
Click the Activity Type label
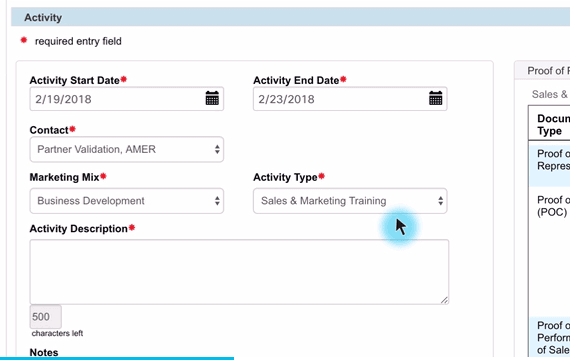point(285,177)
